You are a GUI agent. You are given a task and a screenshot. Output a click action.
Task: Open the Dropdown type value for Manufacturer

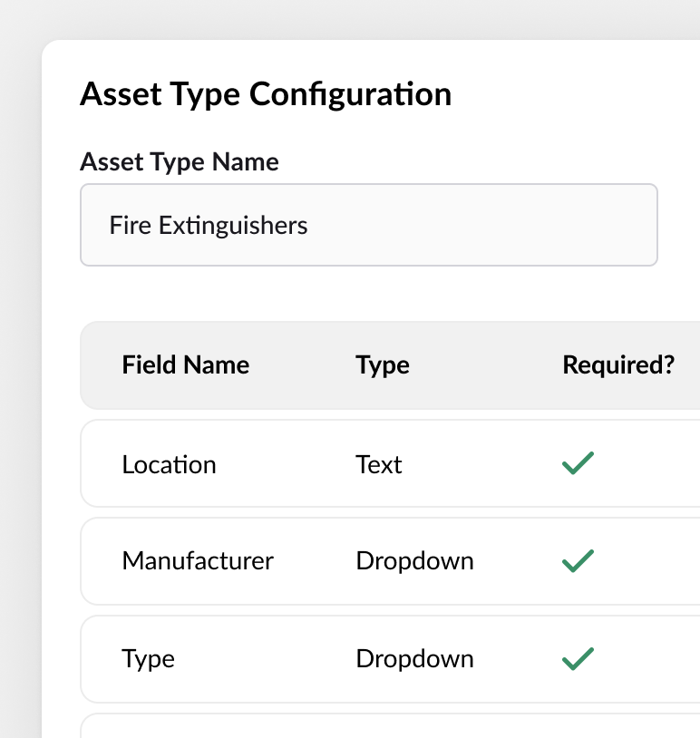pyautogui.click(x=414, y=561)
